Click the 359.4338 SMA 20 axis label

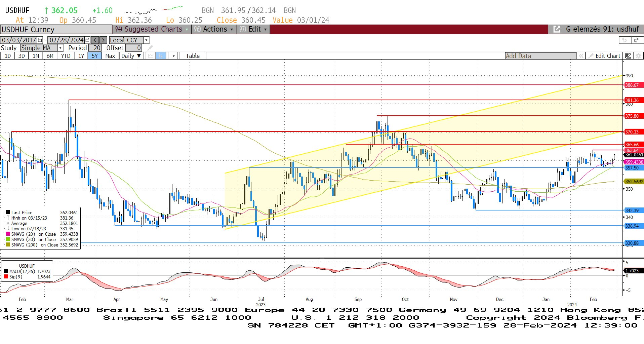pos(634,162)
